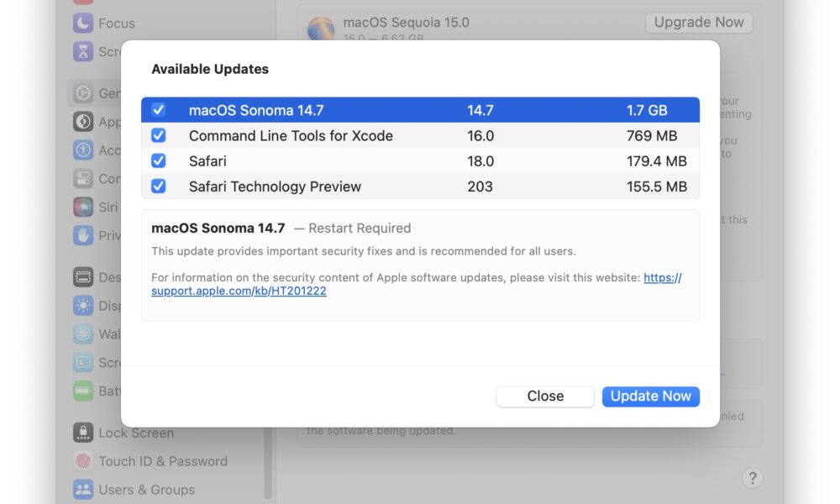
Task: Select the Command Line Tools for Xcode row
Action: click(420, 135)
